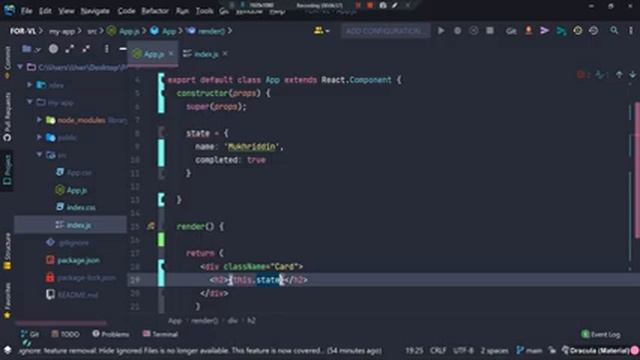Click the Run play button in toolbar
640x360 pixels.
pos(441,31)
